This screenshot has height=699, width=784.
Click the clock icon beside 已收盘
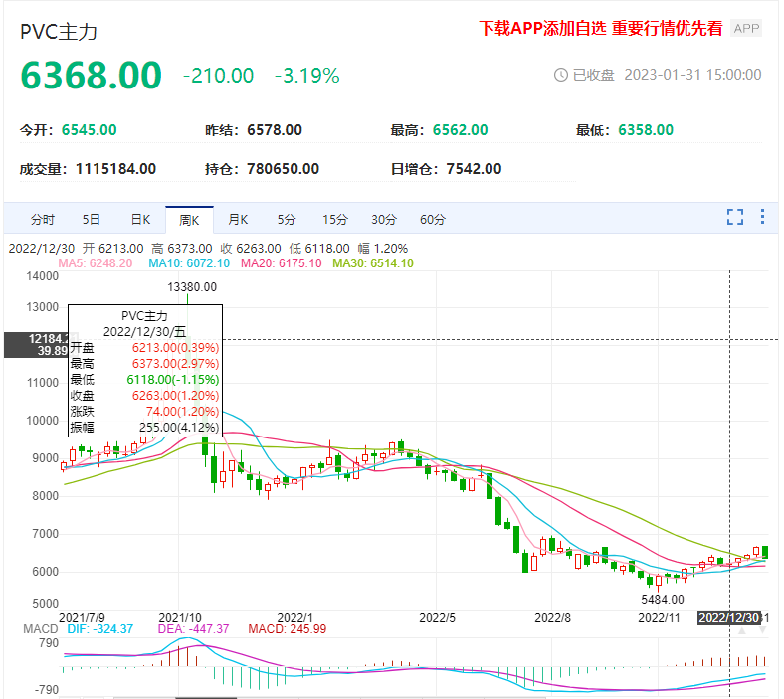point(560,75)
